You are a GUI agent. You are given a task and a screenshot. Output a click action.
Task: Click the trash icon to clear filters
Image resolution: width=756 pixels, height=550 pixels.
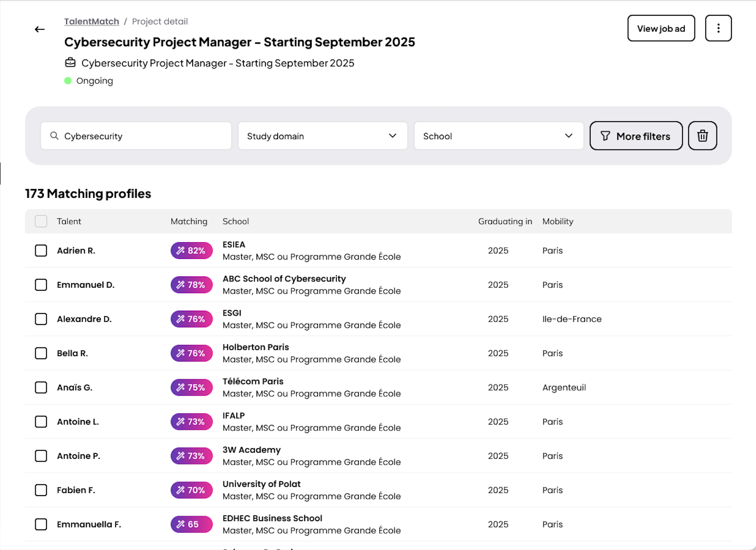tap(702, 136)
